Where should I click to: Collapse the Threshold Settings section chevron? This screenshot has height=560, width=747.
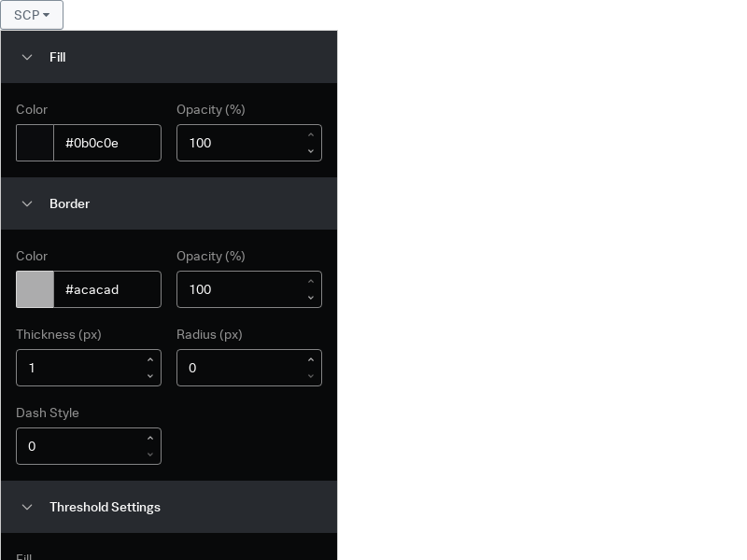[x=27, y=507]
